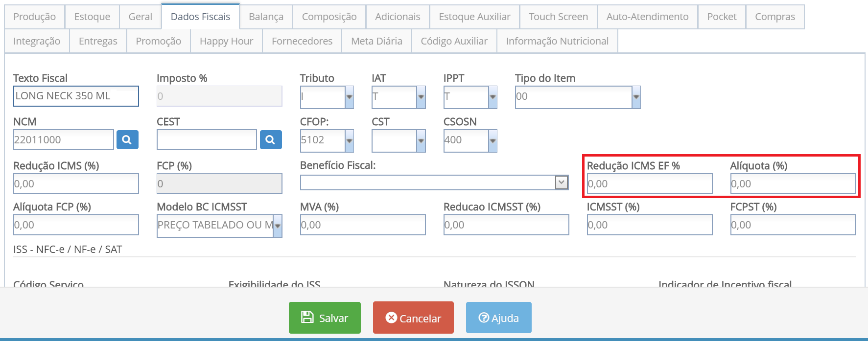Click the red Cancelar button
This screenshot has height=341, width=868.
pyautogui.click(x=413, y=318)
